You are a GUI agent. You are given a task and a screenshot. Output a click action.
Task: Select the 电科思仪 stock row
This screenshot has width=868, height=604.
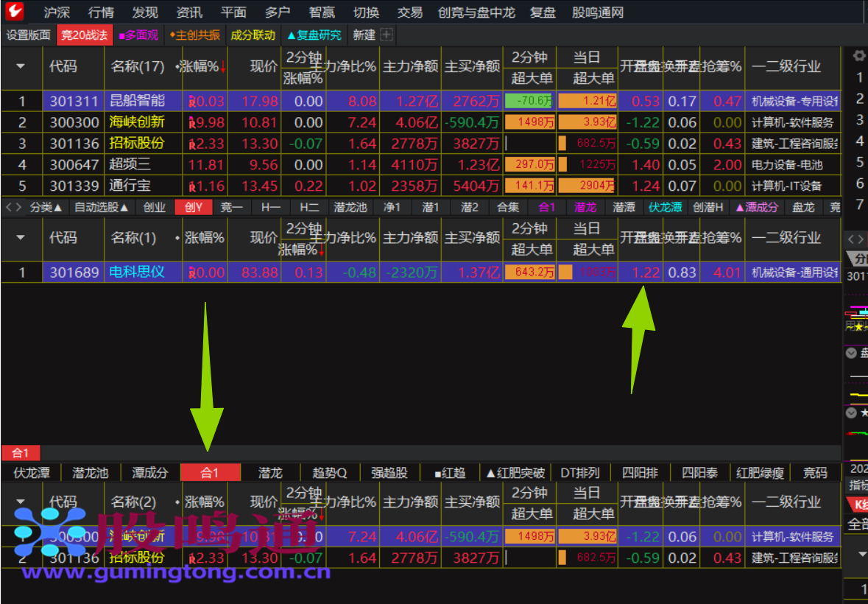420,273
